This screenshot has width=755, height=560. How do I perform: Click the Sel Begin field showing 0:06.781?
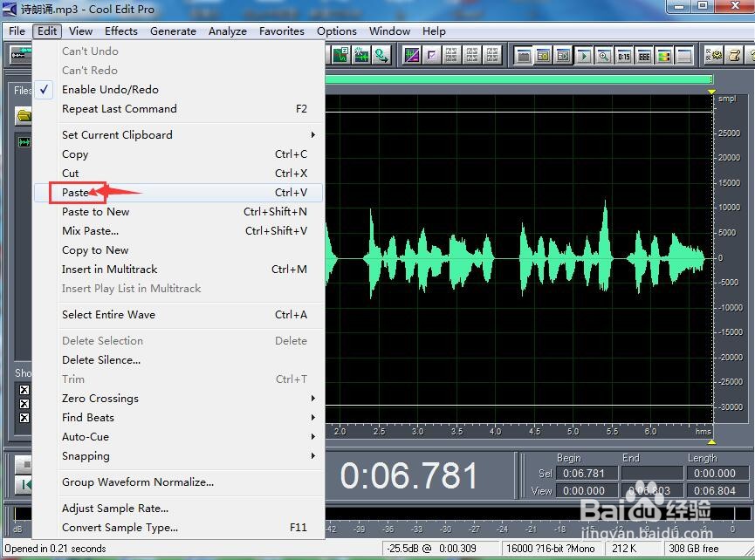(587, 474)
